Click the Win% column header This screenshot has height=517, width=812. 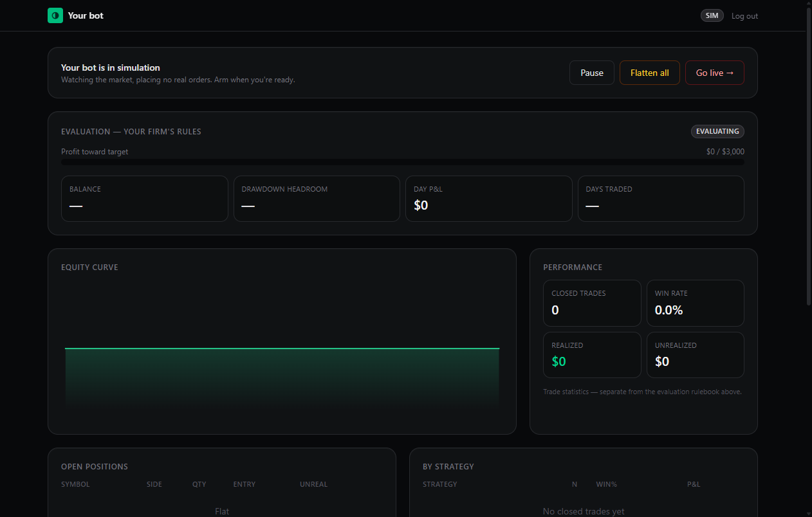(607, 484)
